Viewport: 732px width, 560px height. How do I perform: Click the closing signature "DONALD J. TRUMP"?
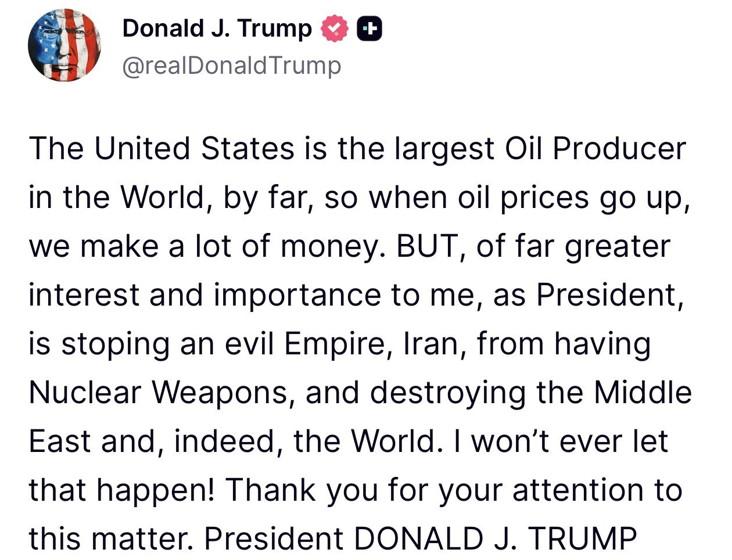(495, 539)
